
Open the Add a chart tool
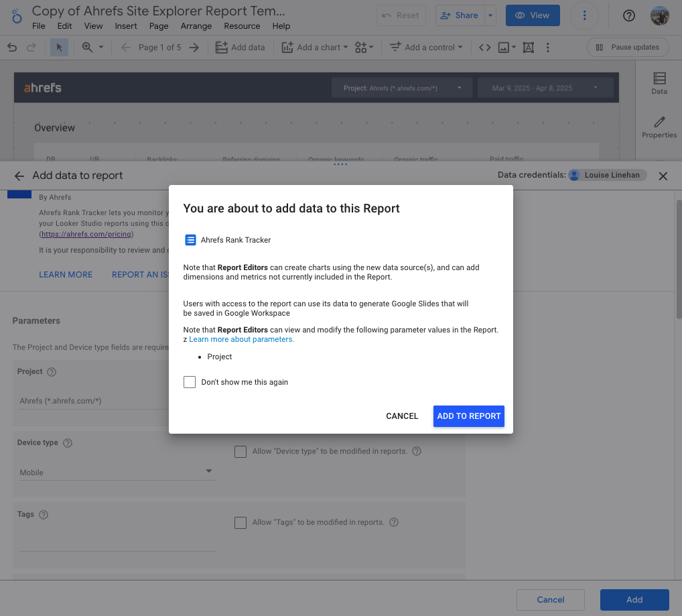tap(314, 47)
